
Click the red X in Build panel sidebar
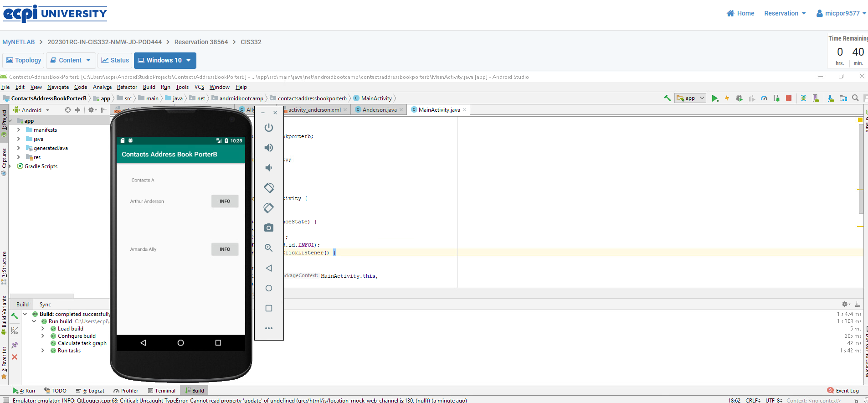(15, 357)
